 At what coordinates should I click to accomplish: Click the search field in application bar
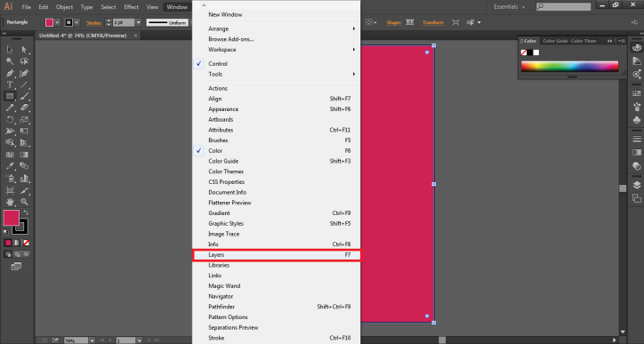pyautogui.click(x=564, y=6)
